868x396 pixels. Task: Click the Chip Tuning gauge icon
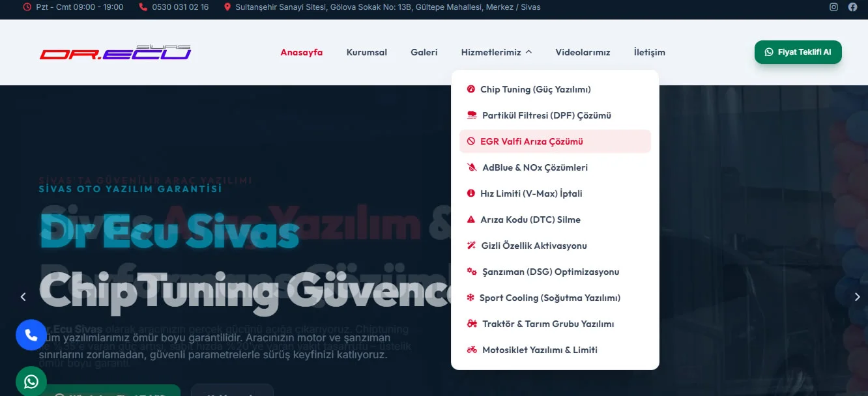pos(471,89)
